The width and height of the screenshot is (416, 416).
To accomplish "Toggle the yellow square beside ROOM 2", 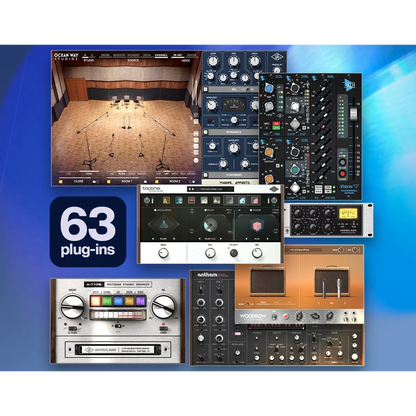I will point(157,181).
